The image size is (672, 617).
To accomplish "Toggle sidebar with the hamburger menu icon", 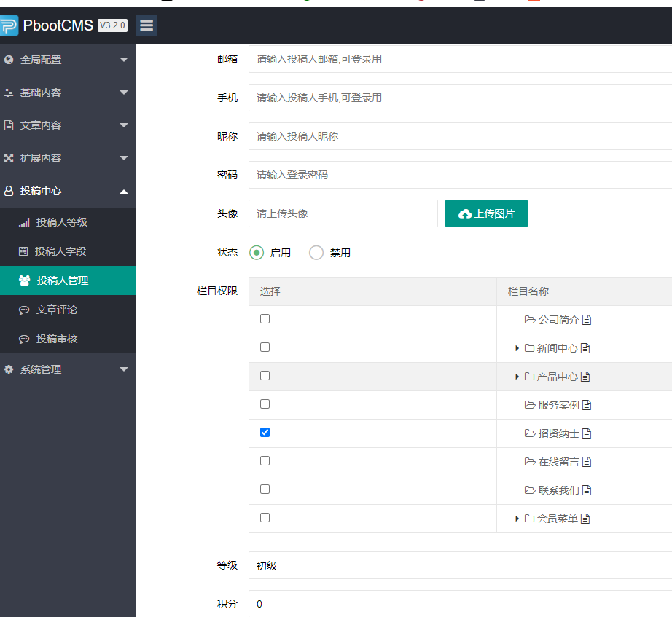I will [146, 25].
